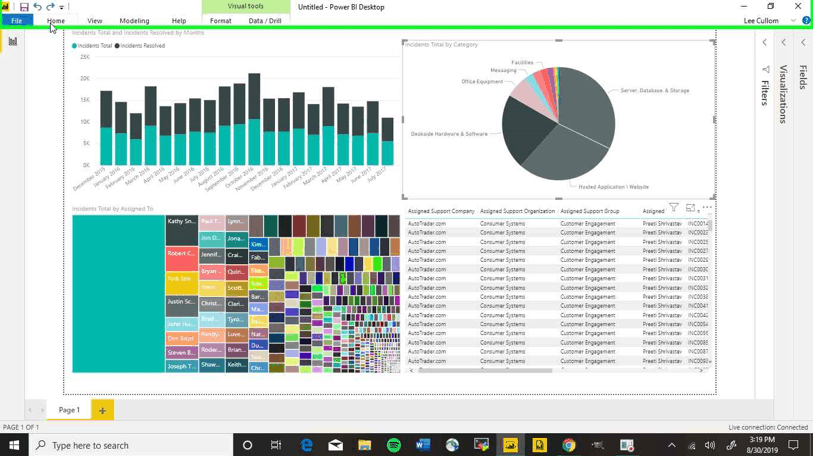This screenshot has height=457, width=815.
Task: Add a new page with the plus button
Action: click(x=102, y=410)
